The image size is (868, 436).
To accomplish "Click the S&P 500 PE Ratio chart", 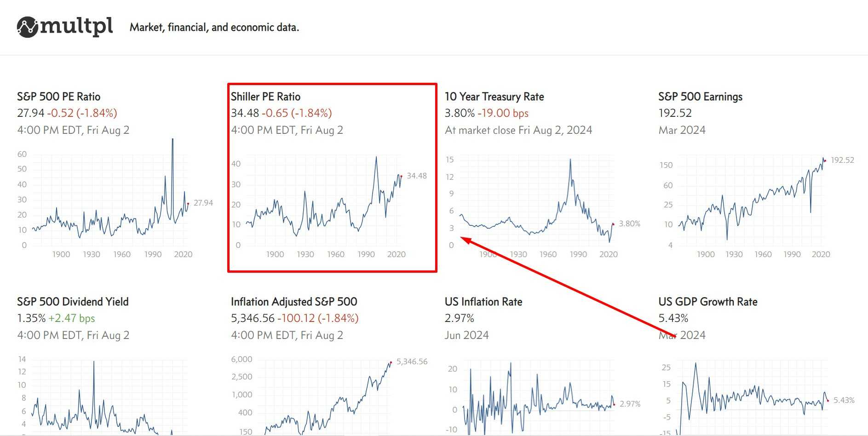I will 110,202.
